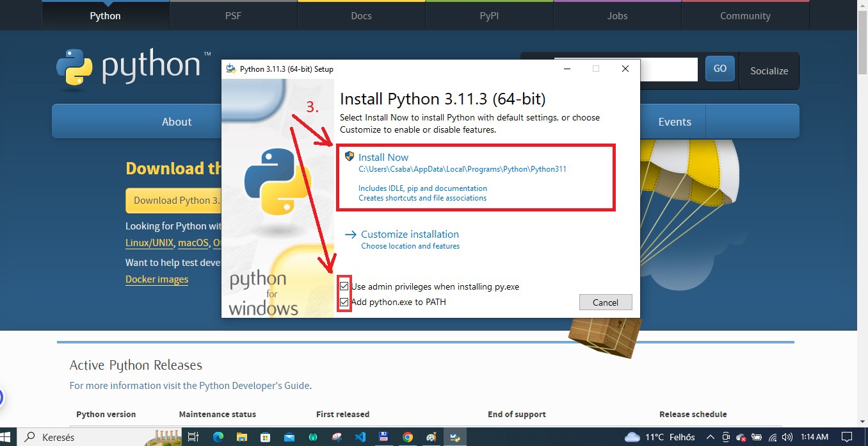868x446 pixels.
Task: Open Microsoft Edge from the taskbar
Action: pyautogui.click(x=218, y=437)
